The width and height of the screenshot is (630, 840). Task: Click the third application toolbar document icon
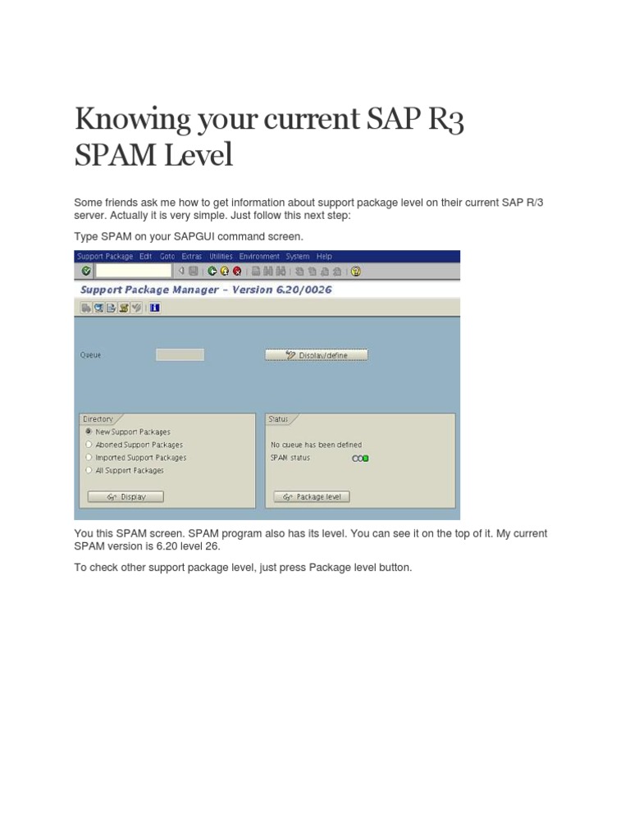[x=111, y=308]
